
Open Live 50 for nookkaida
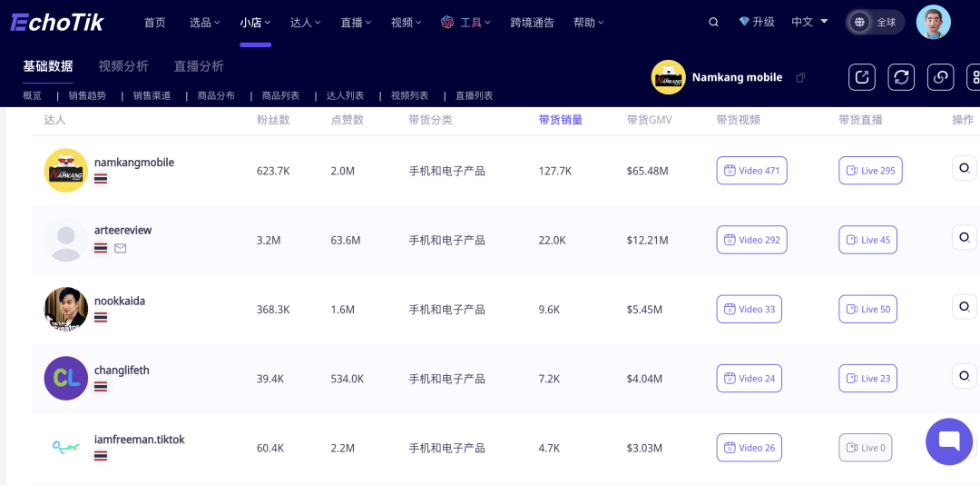point(867,309)
